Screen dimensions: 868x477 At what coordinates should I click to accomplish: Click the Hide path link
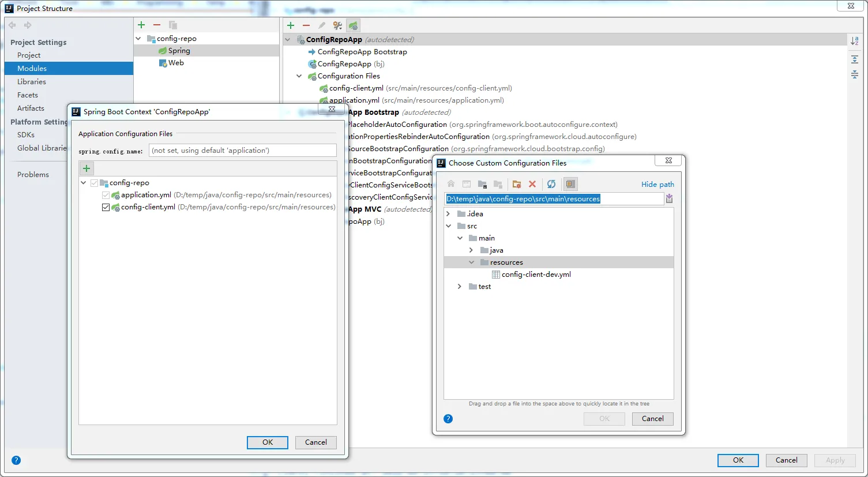(x=657, y=185)
